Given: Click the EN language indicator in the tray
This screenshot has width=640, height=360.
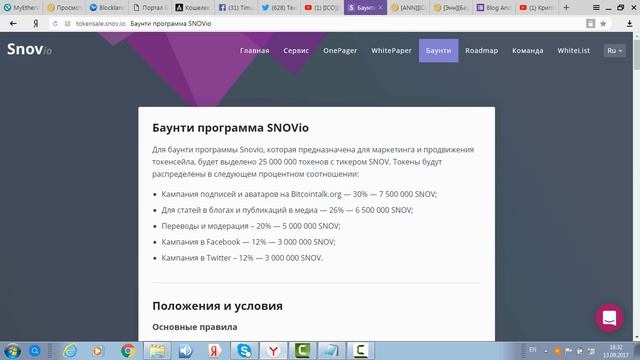Looking at the screenshot, I should [533, 350].
